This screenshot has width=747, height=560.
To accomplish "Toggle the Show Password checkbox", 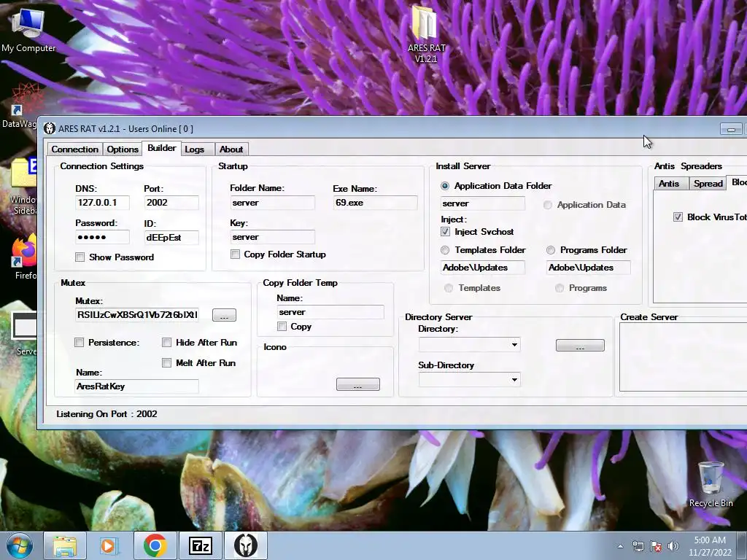I will [x=80, y=257].
